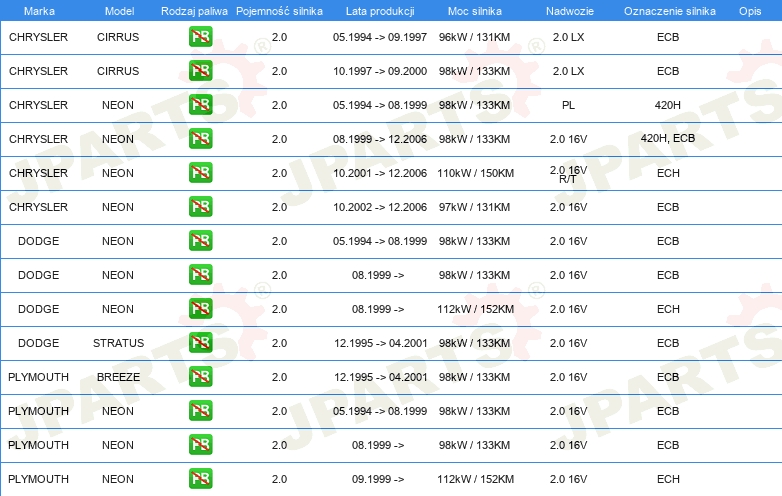This screenshot has height=496, width=782.
Task: Click fuel icon in Plymouth Neon 05.1994 row
Action: [x=200, y=410]
